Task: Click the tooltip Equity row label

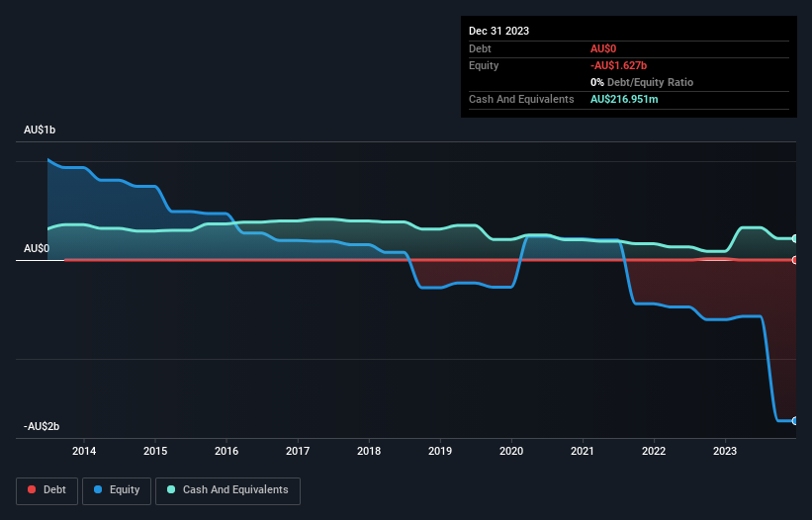Action: click(484, 65)
